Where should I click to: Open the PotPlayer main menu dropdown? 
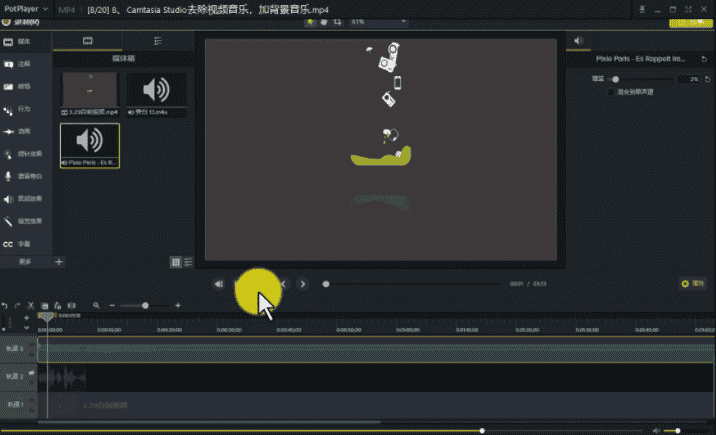[26, 9]
